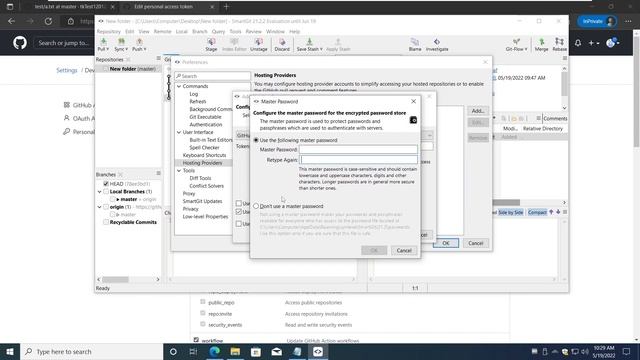The height and width of the screenshot is (360, 640).
Task: Open GitHub notifications bell
Action: tap(578, 43)
